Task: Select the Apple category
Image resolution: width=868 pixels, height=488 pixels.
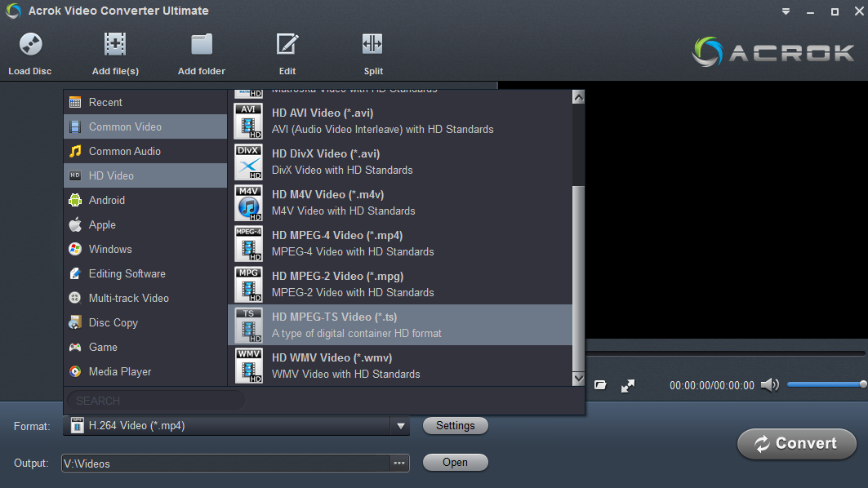Action: point(145,224)
